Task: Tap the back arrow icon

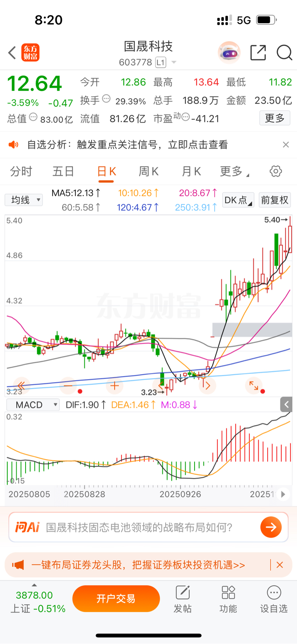Action: pyautogui.click(x=12, y=53)
